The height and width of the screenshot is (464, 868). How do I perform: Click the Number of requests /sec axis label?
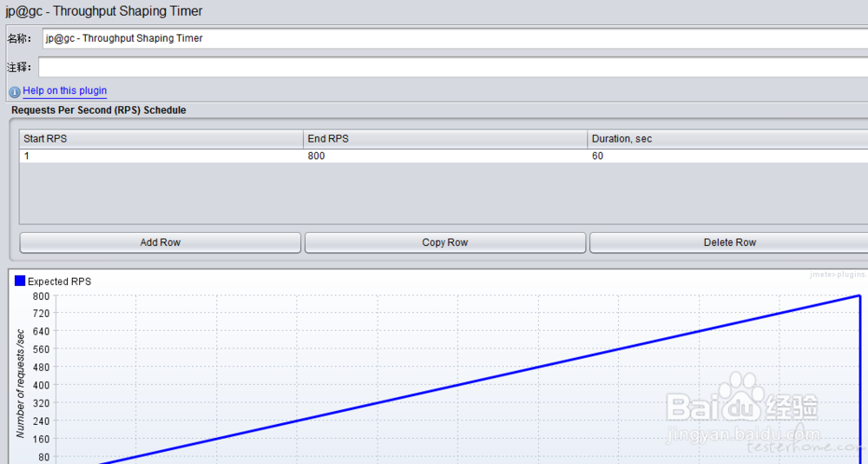coord(21,383)
